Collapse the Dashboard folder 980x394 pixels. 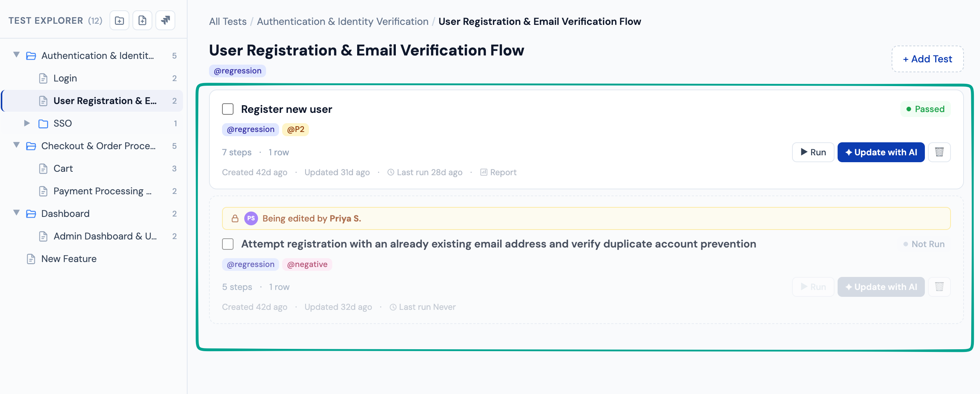(16, 213)
